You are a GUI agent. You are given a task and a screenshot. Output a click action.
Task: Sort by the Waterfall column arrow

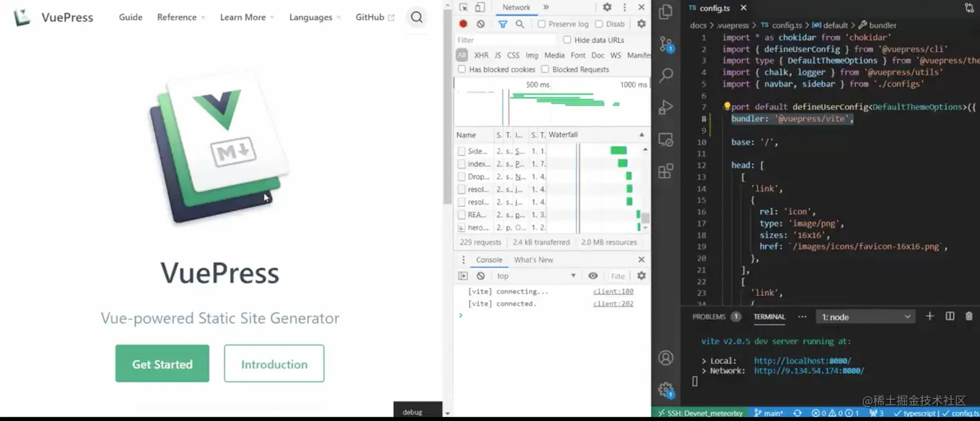(x=642, y=135)
